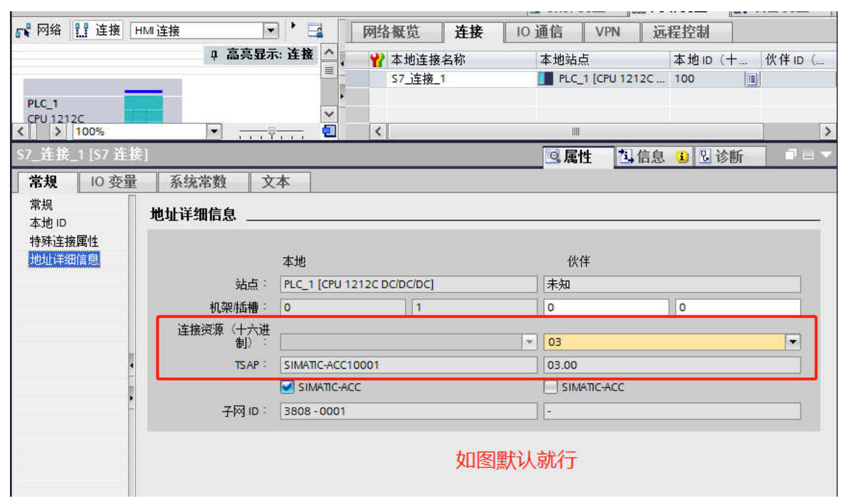Click the 本地 ID column header
Image resolution: width=845 pixels, height=504 pixels.
(715, 60)
